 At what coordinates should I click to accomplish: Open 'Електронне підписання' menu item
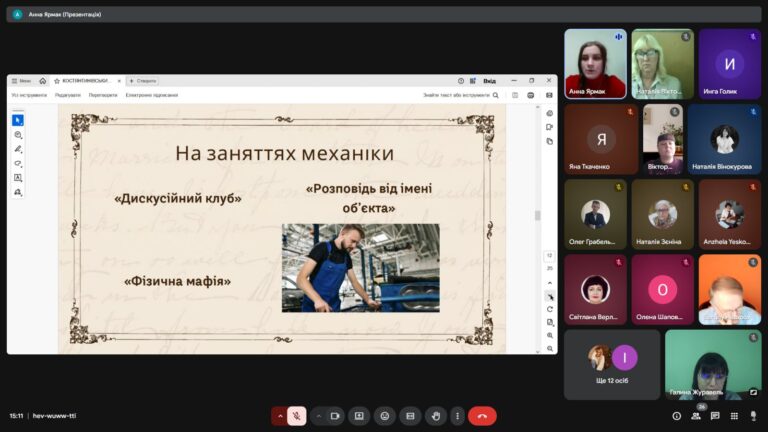tap(152, 95)
